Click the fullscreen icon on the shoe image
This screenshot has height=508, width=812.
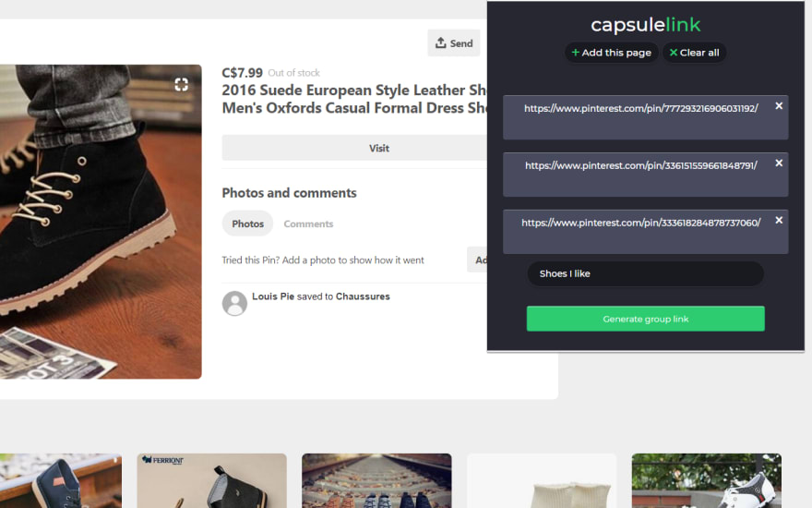point(181,84)
